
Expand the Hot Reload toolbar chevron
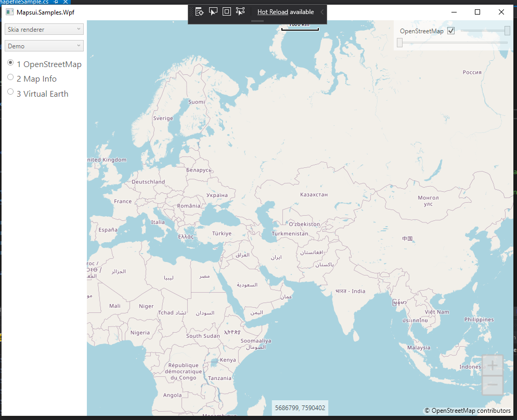coord(321,11)
